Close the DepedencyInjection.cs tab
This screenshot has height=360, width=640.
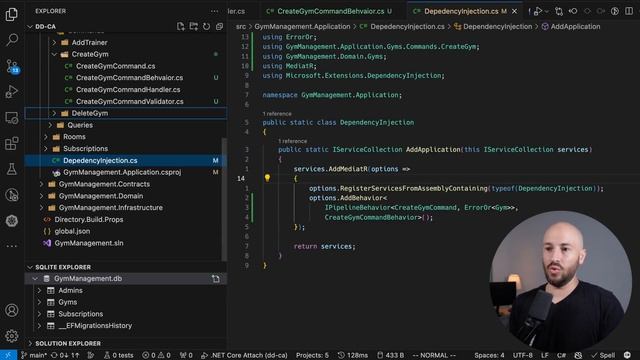[515, 11]
